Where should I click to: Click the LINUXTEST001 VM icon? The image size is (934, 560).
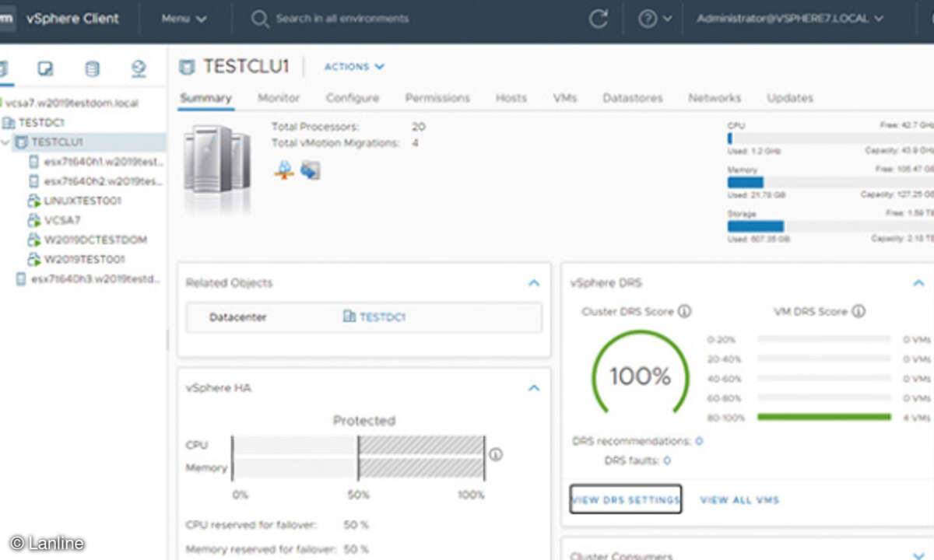click(33, 201)
